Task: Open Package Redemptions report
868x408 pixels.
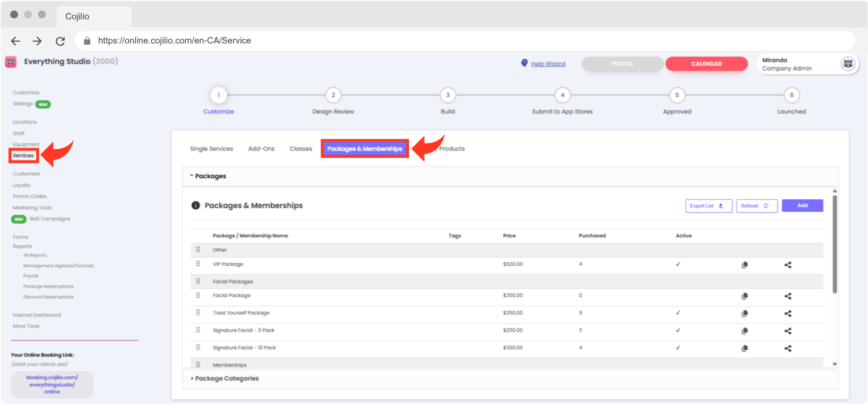Action: click(48, 286)
